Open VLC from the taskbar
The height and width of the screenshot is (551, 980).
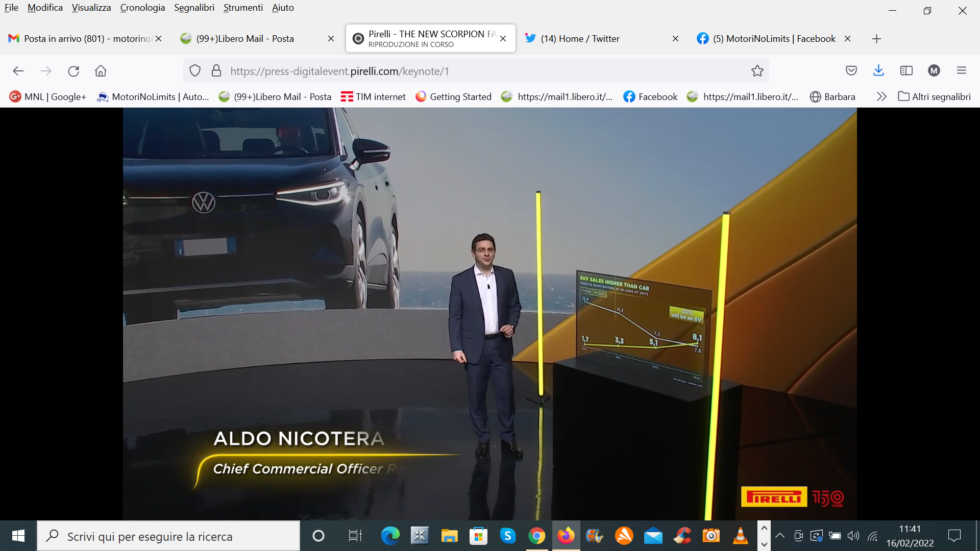coord(740,536)
